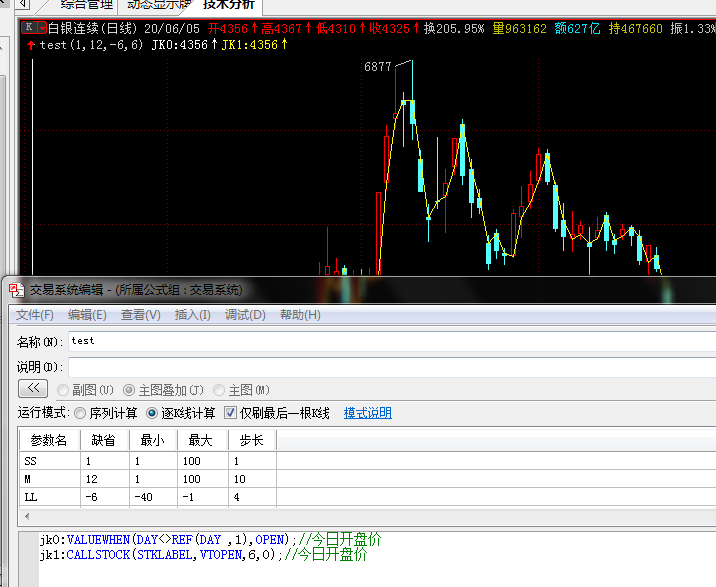Click the 参数名 column header
The image size is (716, 587).
[x=49, y=440]
